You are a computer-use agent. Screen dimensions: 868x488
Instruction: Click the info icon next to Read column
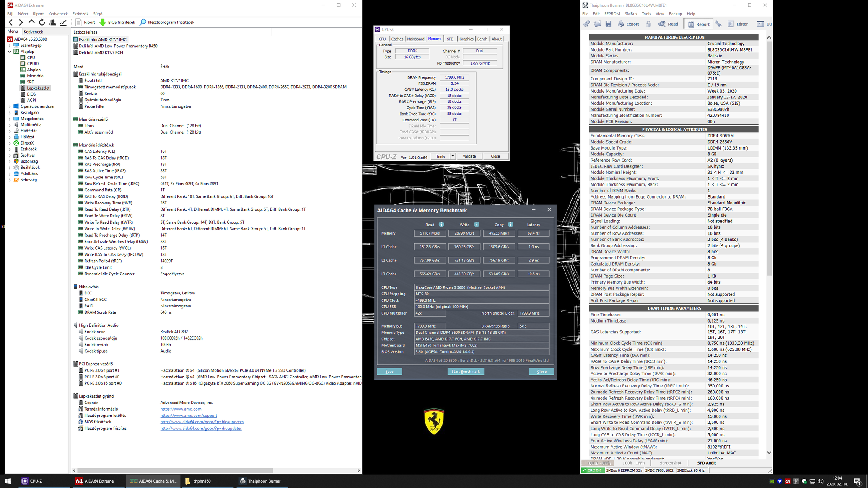[x=441, y=225]
